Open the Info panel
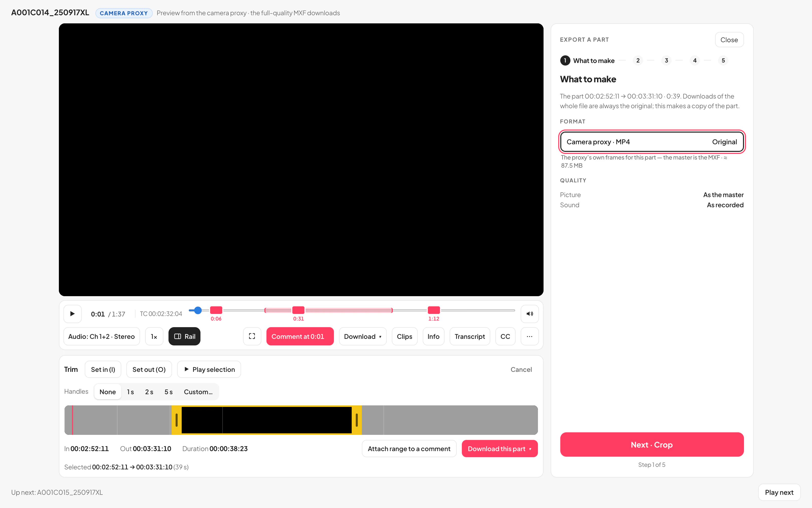 pyautogui.click(x=433, y=336)
